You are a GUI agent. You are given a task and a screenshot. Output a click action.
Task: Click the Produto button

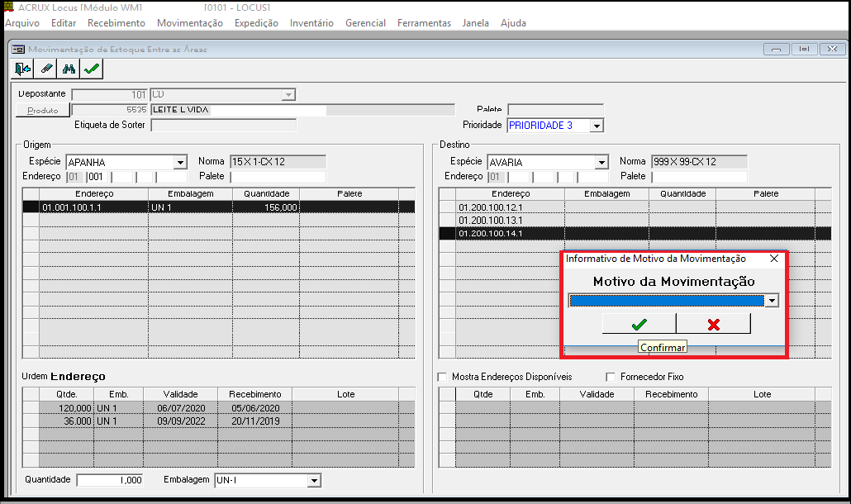pyautogui.click(x=42, y=110)
